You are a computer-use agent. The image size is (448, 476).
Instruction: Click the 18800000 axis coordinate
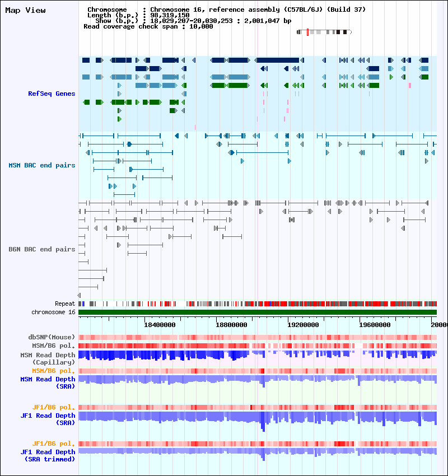coord(231,325)
